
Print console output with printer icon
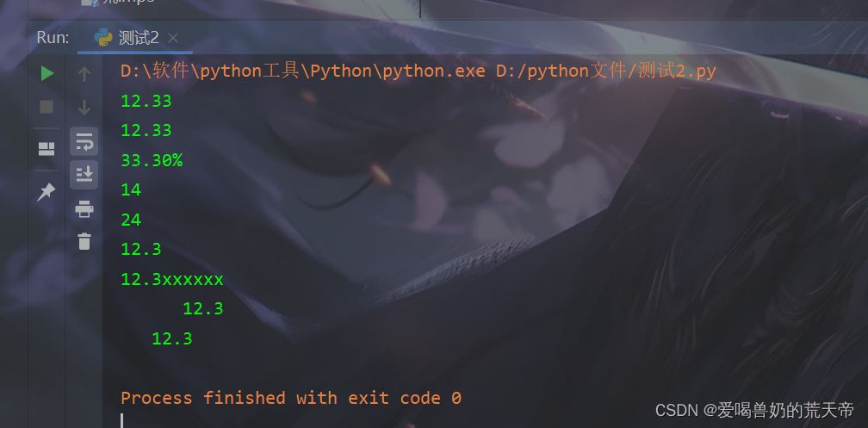tap(84, 208)
